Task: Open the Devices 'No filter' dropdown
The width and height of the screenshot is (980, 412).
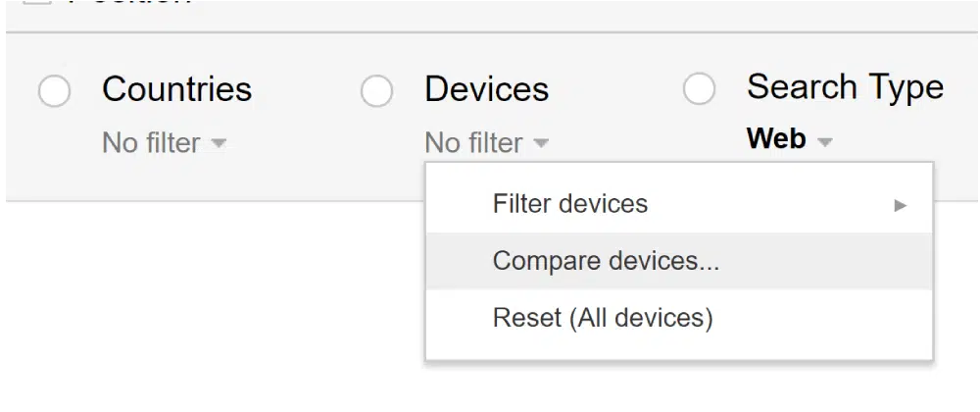Action: 485,143
